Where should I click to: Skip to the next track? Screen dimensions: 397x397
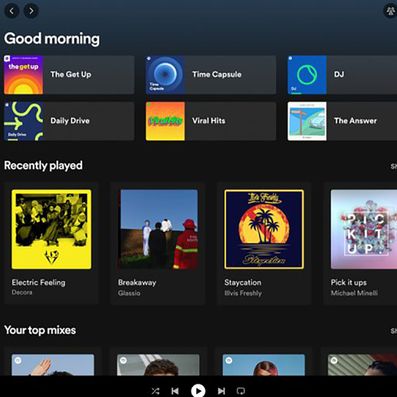click(221, 391)
